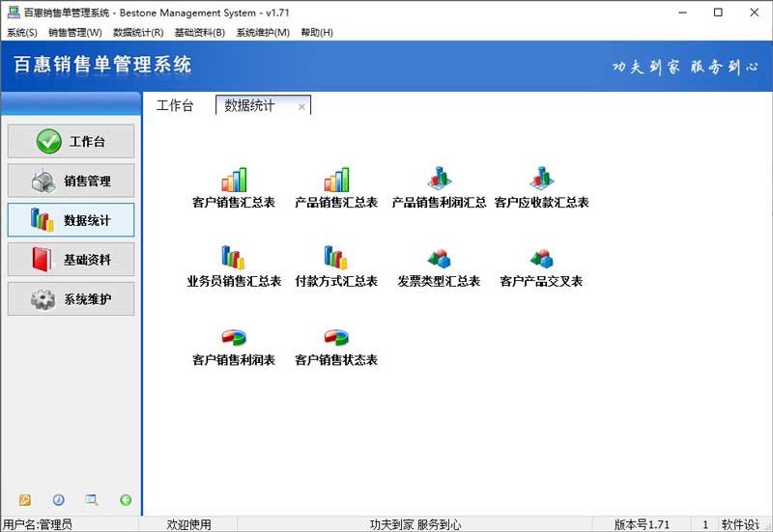Open 系统维护 from the sidebar
Screen dimensions: 773x532
(x=71, y=299)
